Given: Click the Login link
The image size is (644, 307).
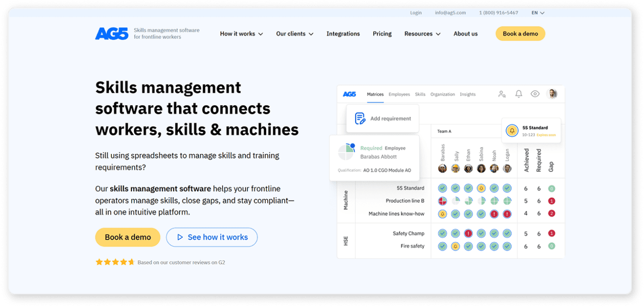Looking at the screenshot, I should [x=416, y=13].
